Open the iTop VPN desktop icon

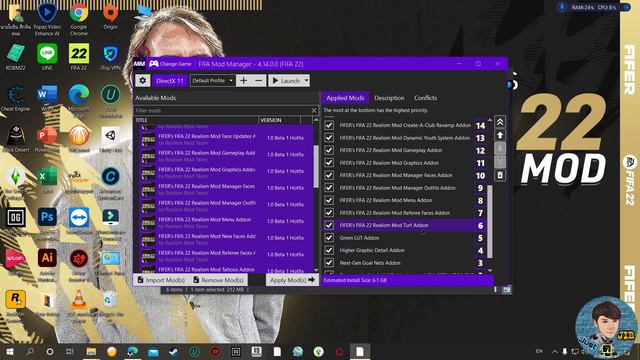click(x=110, y=58)
